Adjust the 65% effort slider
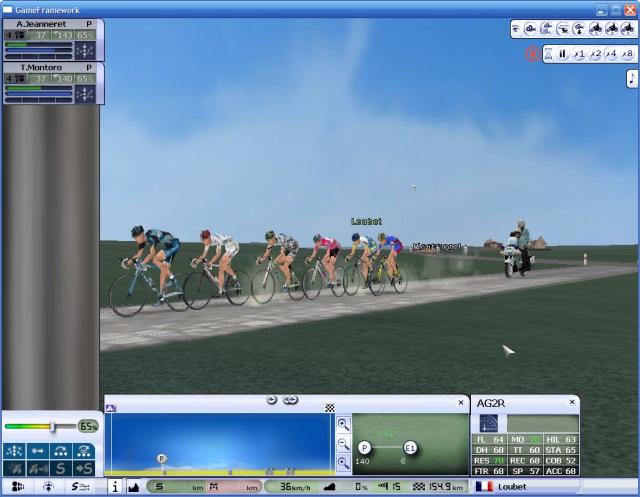This screenshot has width=640, height=497. pyautogui.click(x=53, y=426)
